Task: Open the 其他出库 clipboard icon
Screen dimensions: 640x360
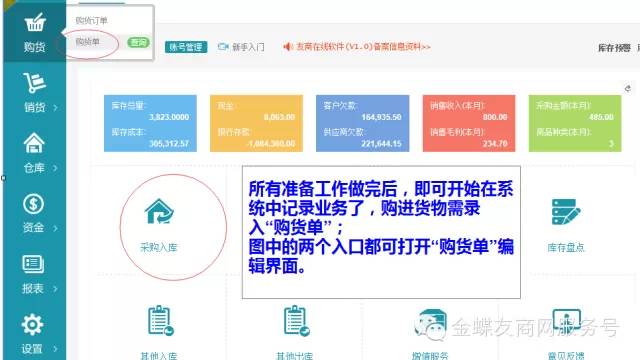Action: (x=296, y=320)
